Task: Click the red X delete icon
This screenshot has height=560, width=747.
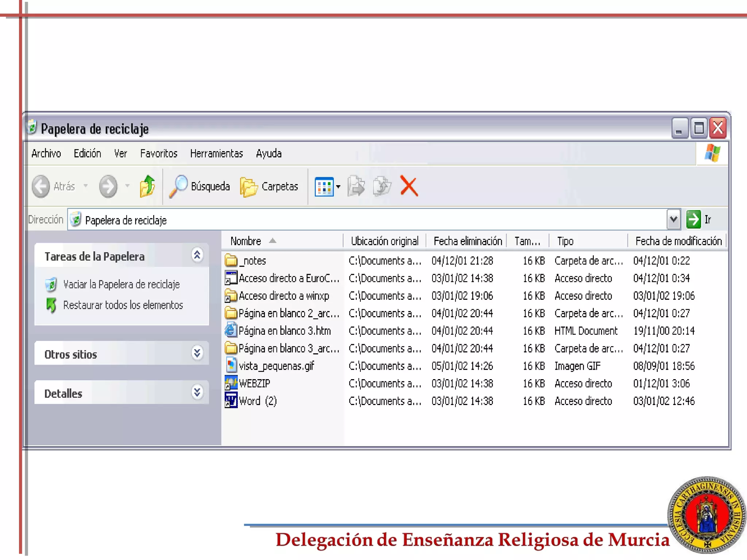Action: coord(409,186)
